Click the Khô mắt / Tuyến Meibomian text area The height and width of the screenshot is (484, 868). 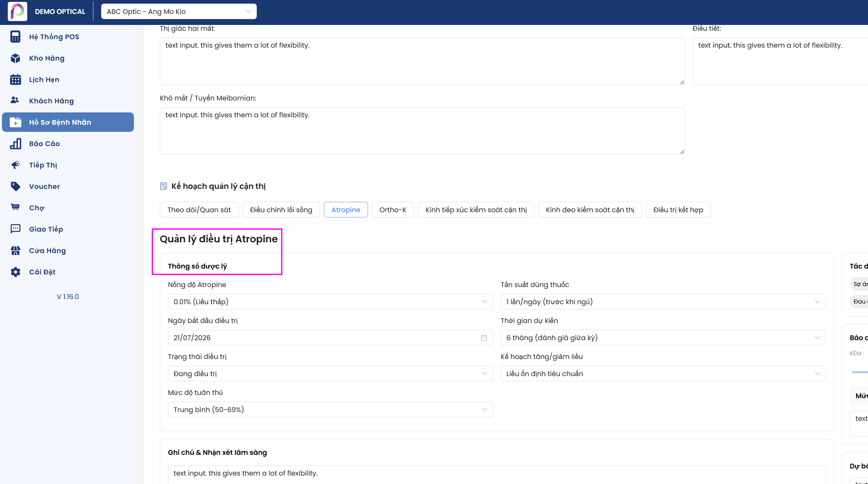click(422, 131)
